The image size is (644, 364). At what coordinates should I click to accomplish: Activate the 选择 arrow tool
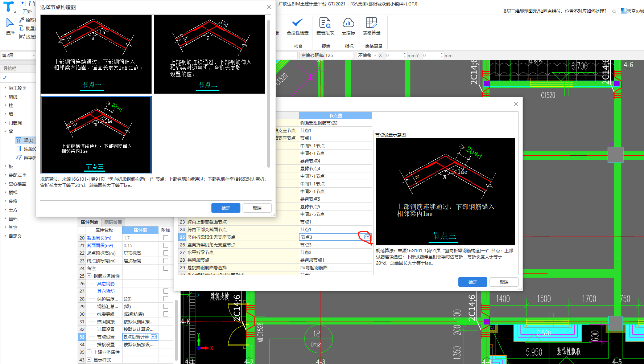pyautogui.click(x=10, y=23)
